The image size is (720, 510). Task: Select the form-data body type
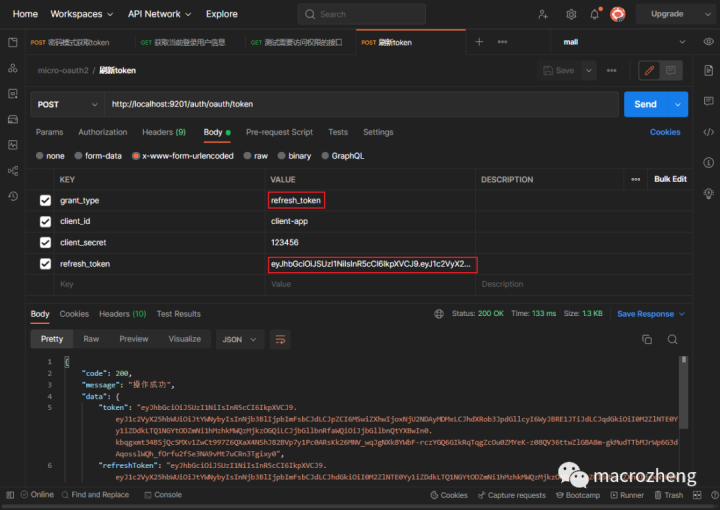point(79,156)
